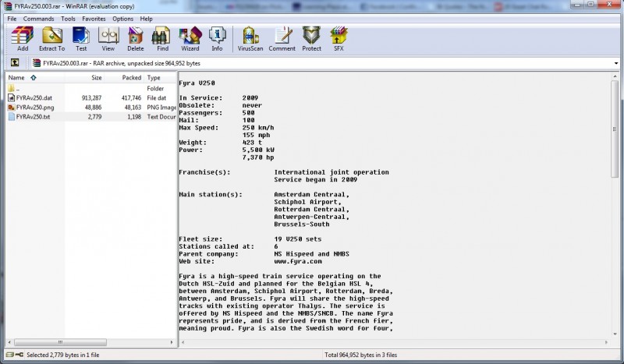Open the Favorites menu
624x364 pixels.
(x=94, y=19)
